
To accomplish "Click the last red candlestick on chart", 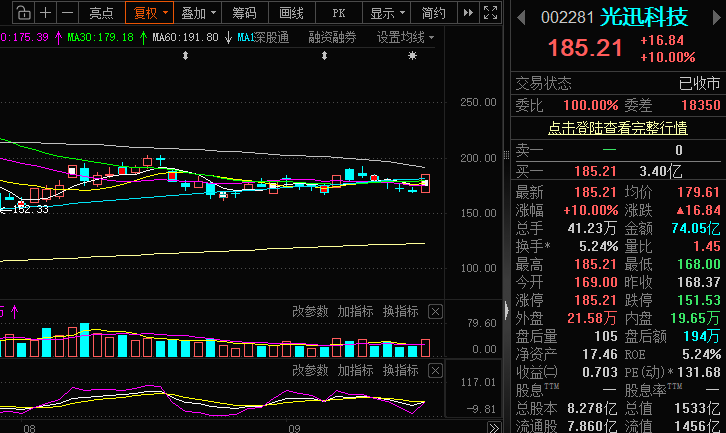I will pyautogui.click(x=426, y=183).
